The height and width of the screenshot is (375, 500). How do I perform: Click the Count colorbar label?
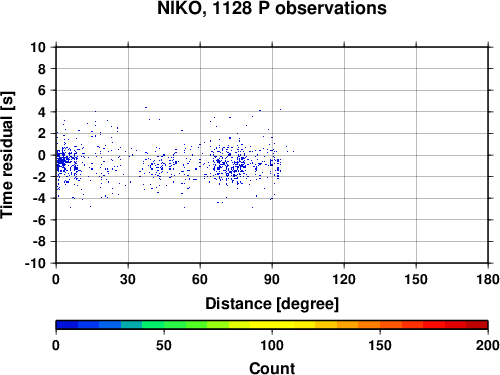[x=272, y=368]
